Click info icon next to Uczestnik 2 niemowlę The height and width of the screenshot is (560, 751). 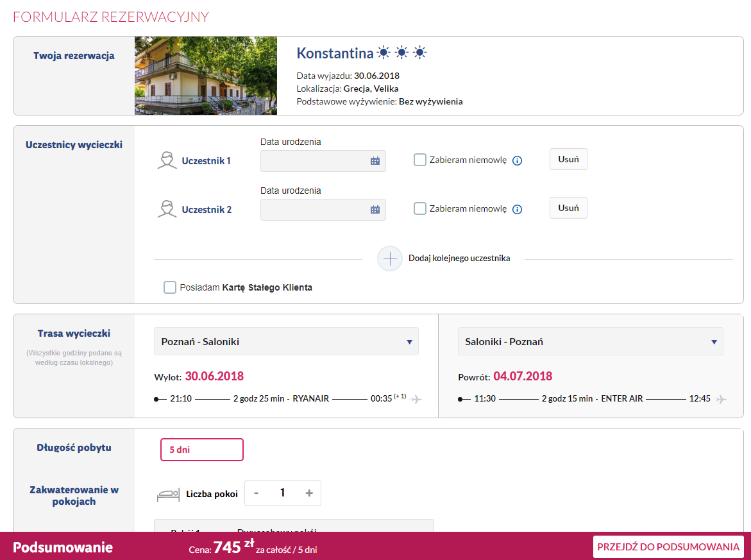(x=518, y=209)
